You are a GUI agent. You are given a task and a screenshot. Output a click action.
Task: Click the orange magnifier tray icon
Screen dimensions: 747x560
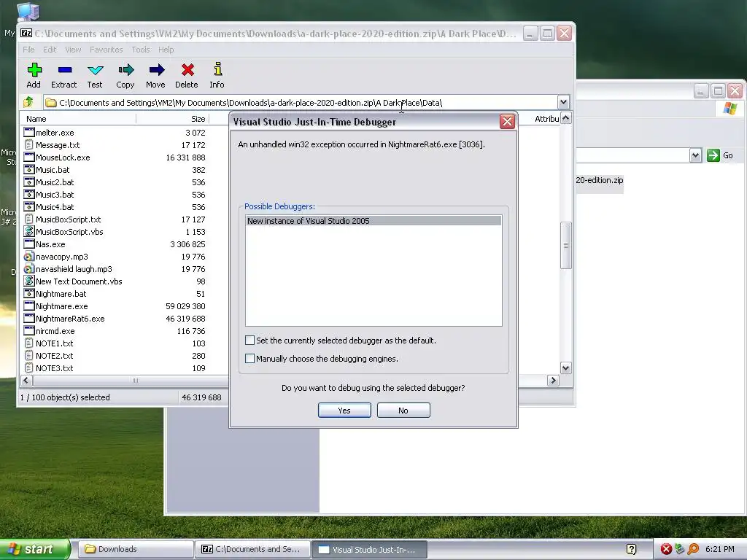click(693, 550)
